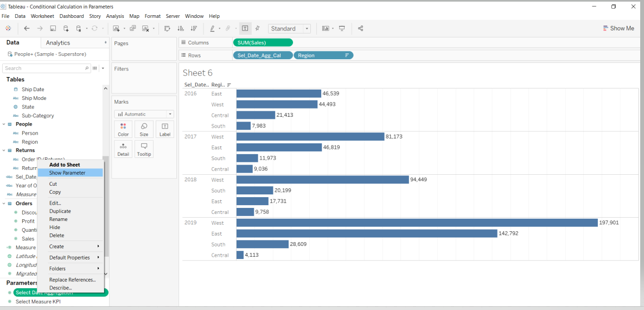Click the Share workbook icon
Screen dimensions: 644x310
click(361, 28)
